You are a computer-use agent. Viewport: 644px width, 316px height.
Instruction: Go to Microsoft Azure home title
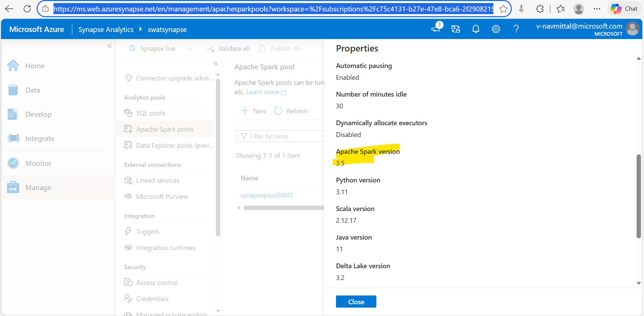37,29
